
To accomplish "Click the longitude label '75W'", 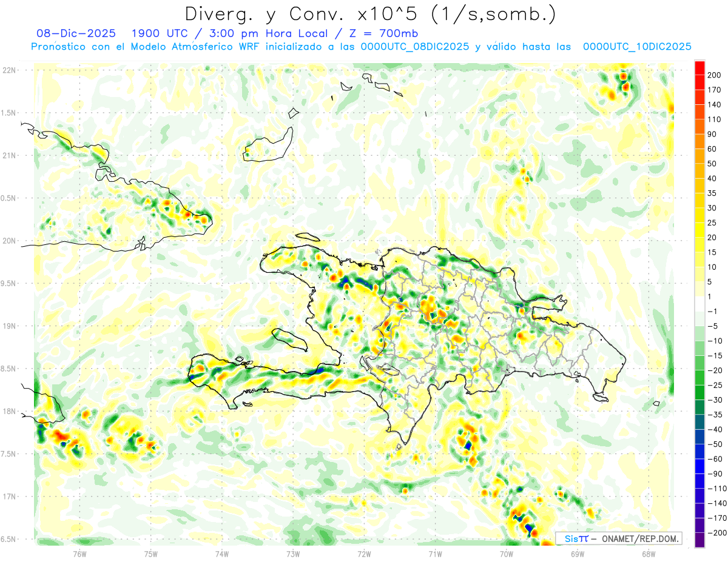I will (151, 554).
